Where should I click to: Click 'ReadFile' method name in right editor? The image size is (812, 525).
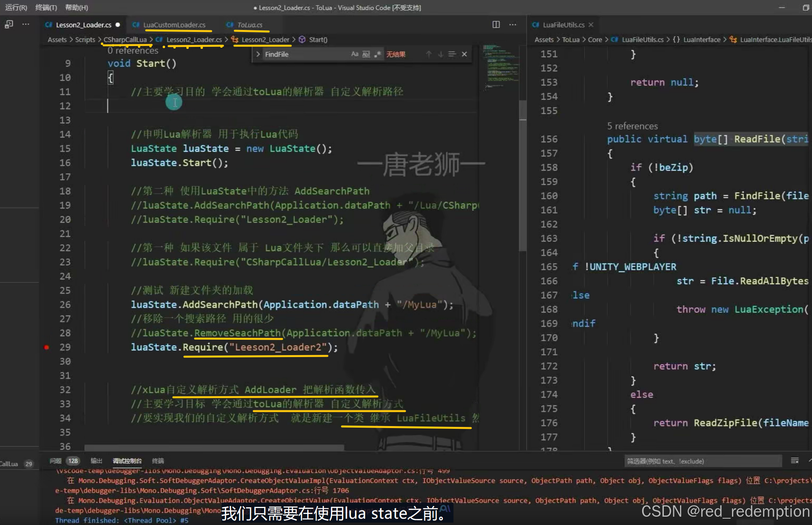point(757,139)
